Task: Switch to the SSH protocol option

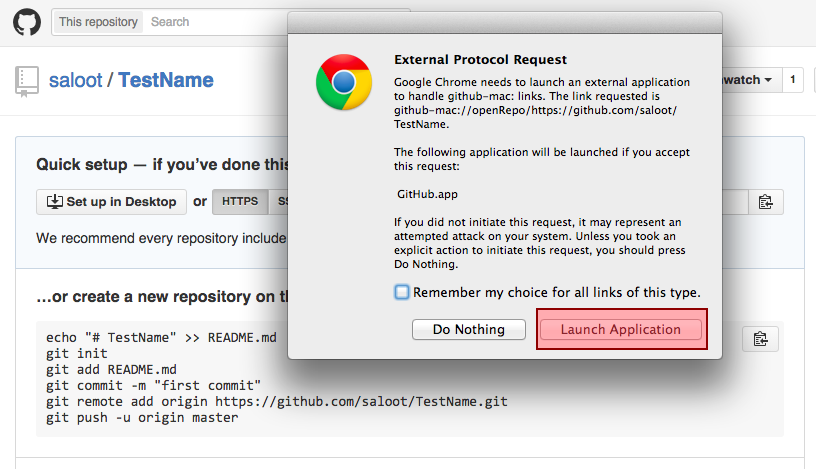Action: click(280, 202)
